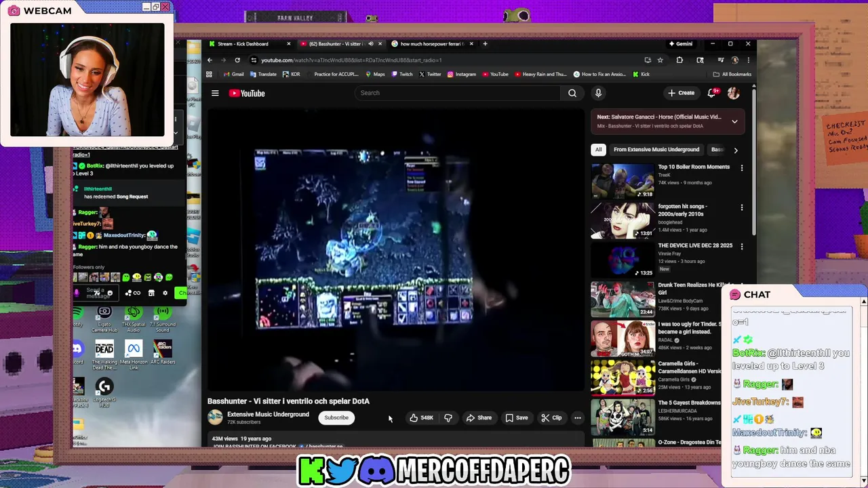This screenshot has height=488, width=868.
Task: Open the Gemini button in Chrome
Action: coord(680,44)
